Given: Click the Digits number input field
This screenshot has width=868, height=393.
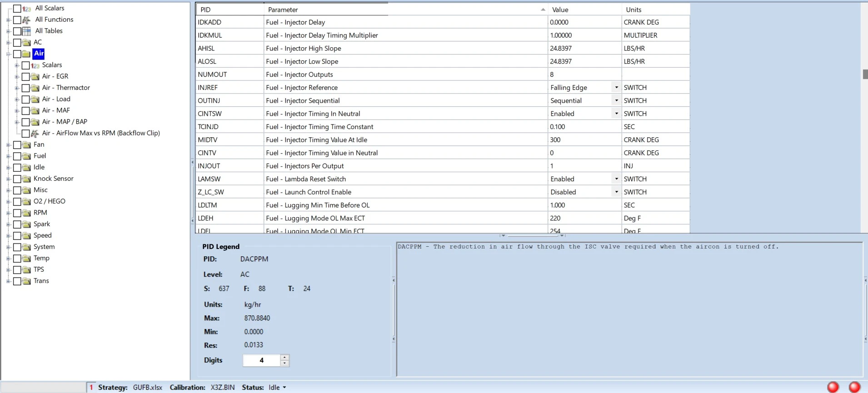Looking at the screenshot, I should pos(262,360).
